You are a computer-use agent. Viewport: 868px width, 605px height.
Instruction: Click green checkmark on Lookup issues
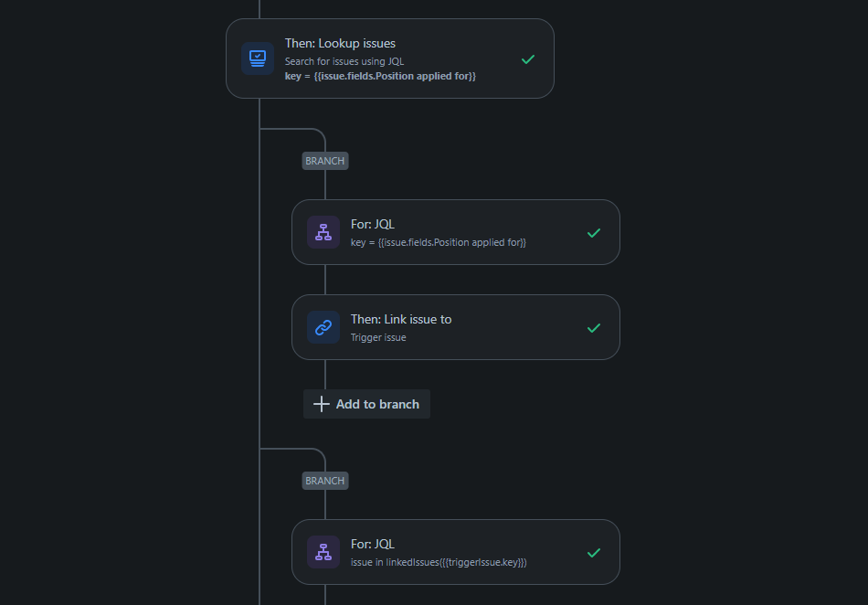pos(528,59)
